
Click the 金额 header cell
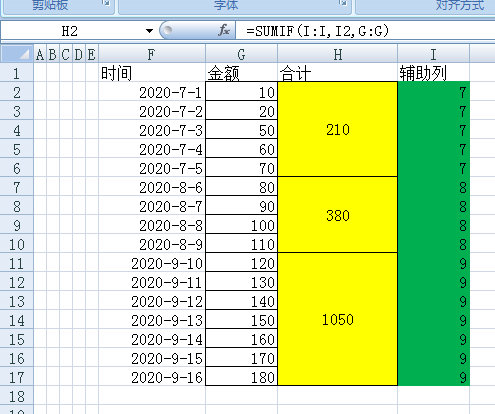[x=241, y=72]
